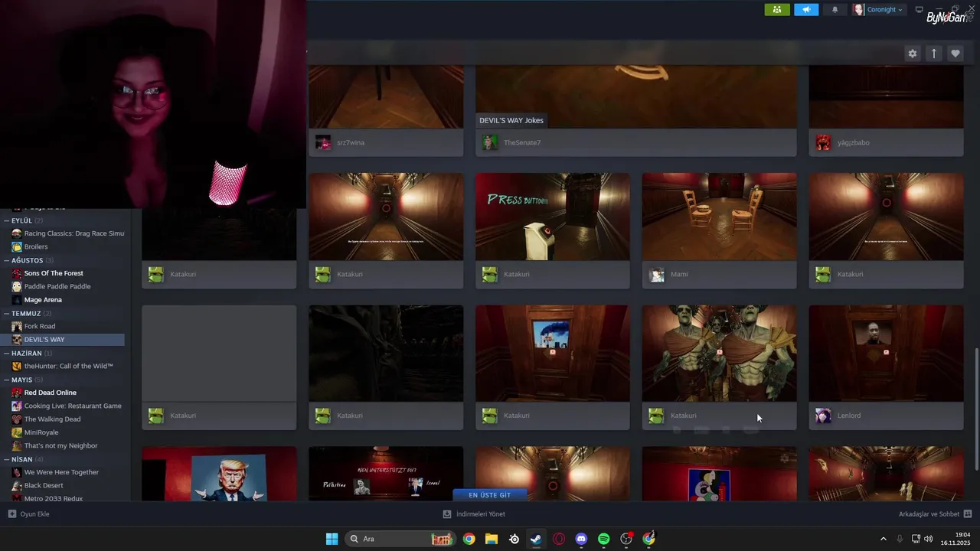Open the Coronight account dropdown

tap(878, 10)
